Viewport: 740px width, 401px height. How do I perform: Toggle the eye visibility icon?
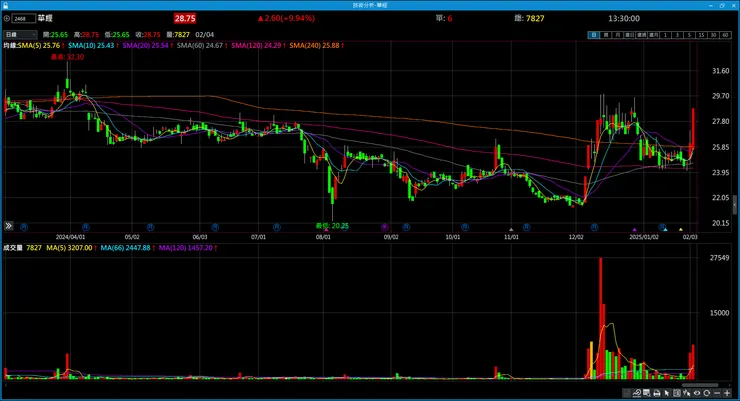[697, 393]
